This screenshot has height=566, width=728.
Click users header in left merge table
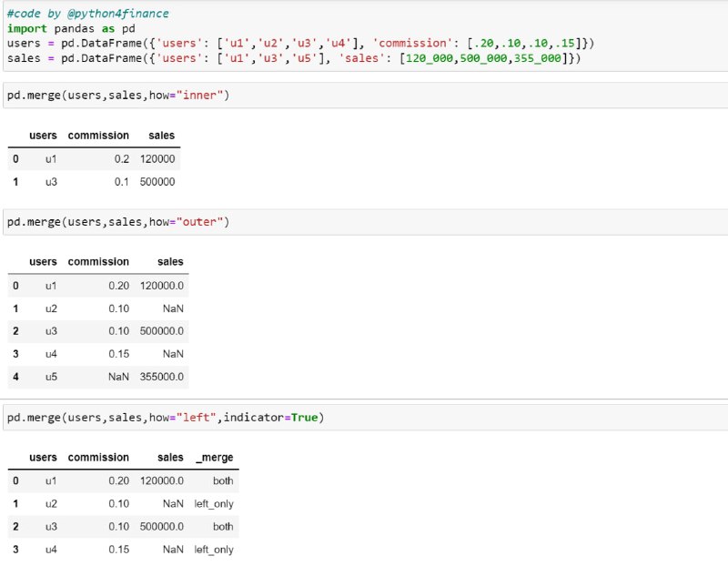tap(43, 458)
